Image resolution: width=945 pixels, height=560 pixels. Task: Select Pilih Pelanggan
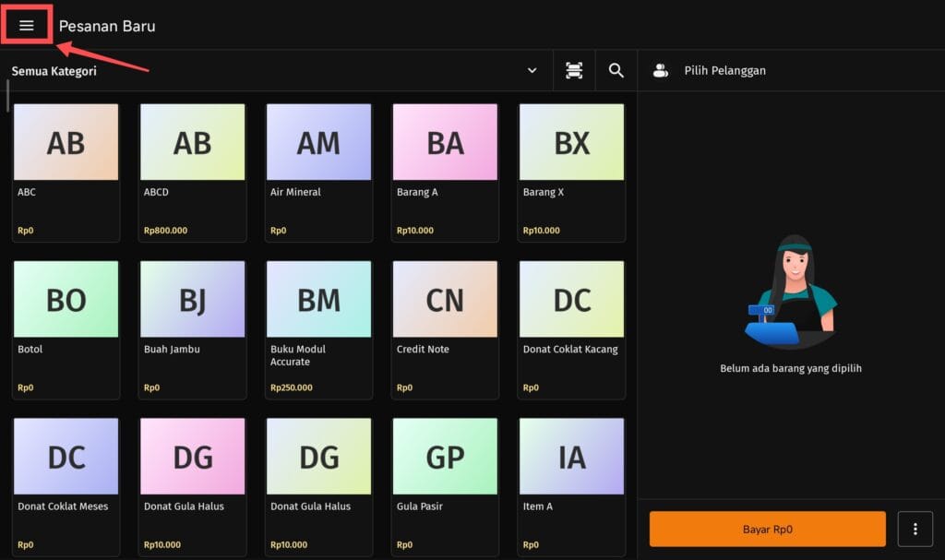(724, 70)
